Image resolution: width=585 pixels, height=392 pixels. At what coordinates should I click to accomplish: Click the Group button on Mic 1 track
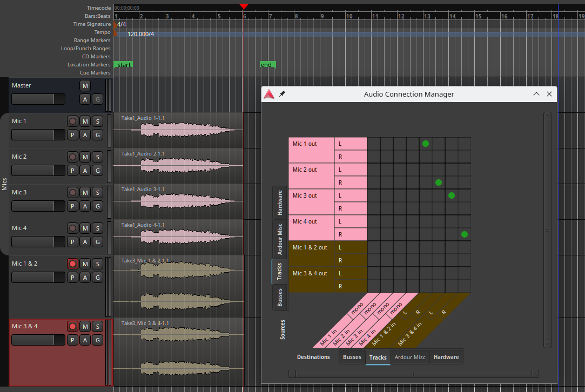tap(97, 134)
